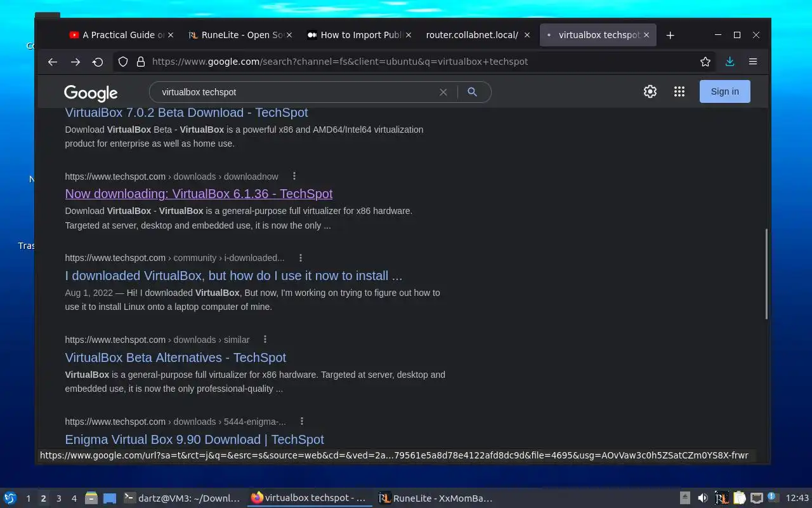Open options for similar downloads result
The image size is (812, 508).
pos(265,340)
